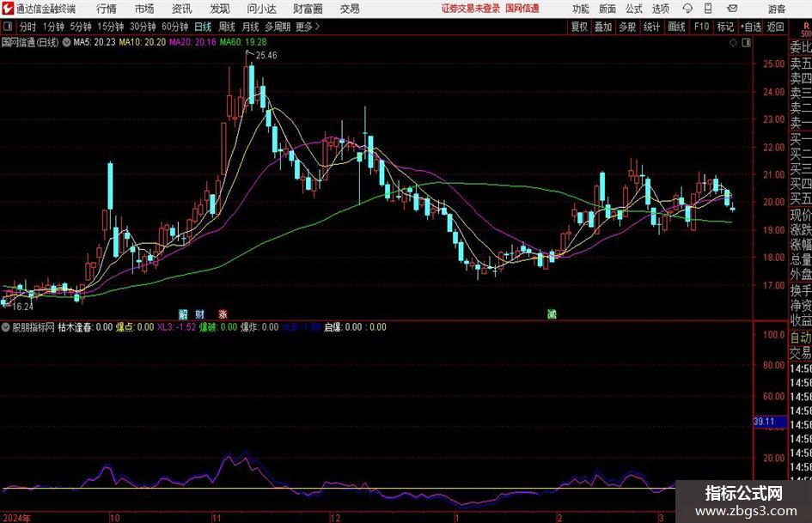Image resolution: width=812 pixels, height=523 pixels.
Task: Open the mail envelope icon
Action: coord(732,9)
